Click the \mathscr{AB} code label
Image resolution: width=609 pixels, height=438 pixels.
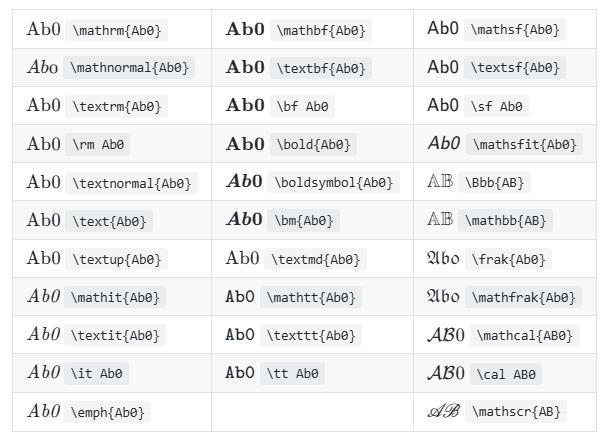(516, 412)
